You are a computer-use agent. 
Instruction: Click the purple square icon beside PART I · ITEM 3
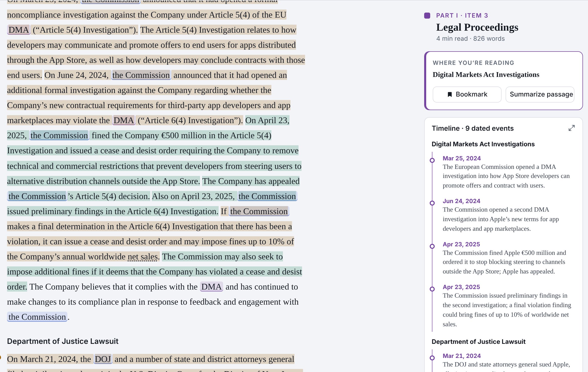coord(427,16)
